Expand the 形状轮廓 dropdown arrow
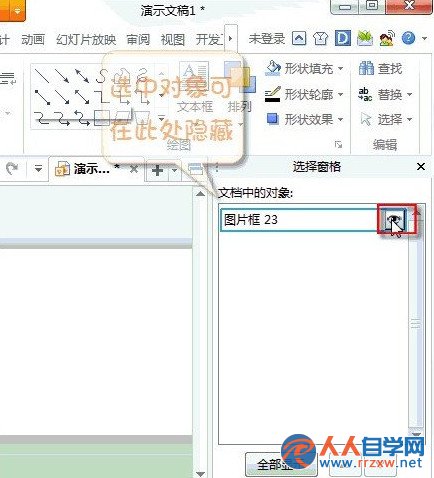The width and height of the screenshot is (434, 478). tap(340, 95)
